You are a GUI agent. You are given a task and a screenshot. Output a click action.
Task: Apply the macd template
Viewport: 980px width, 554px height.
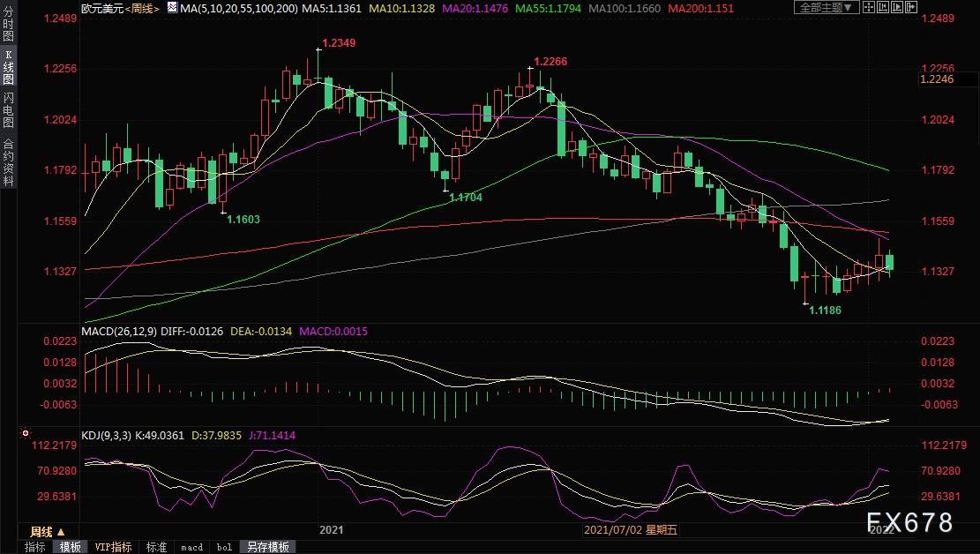click(192, 547)
